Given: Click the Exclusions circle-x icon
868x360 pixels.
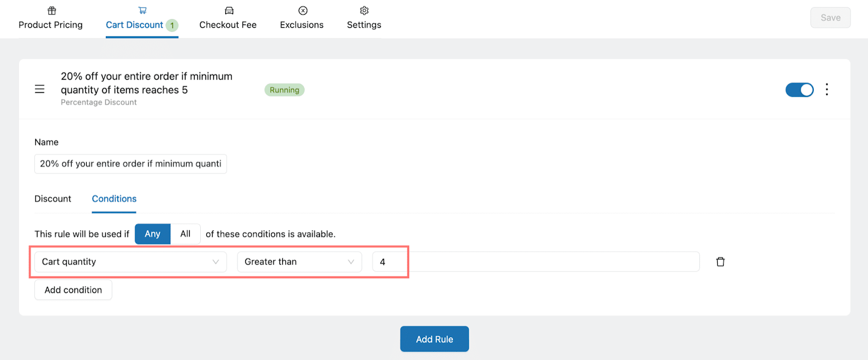Looking at the screenshot, I should [x=303, y=10].
